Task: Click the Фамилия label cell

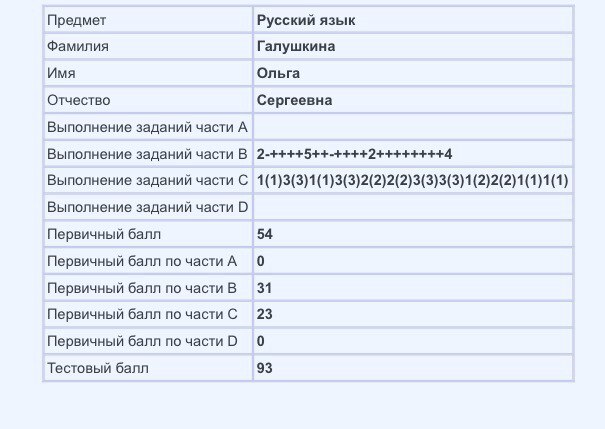Action: pyautogui.click(x=148, y=46)
